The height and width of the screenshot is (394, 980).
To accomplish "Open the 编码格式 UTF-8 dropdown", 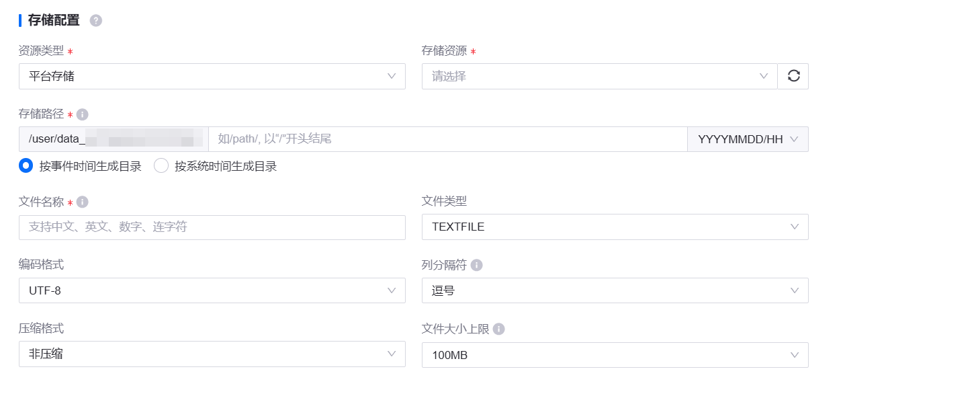I will 212,290.
